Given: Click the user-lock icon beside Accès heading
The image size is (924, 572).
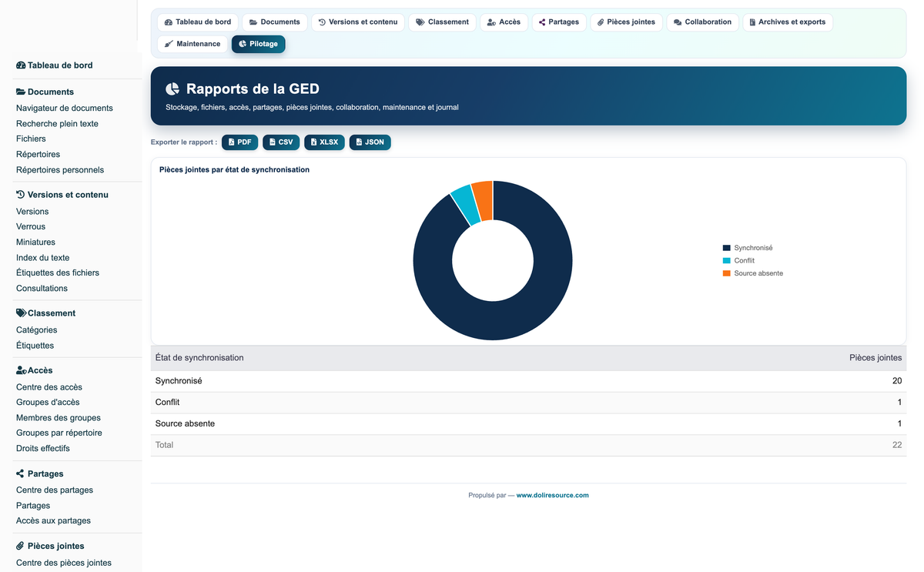Looking at the screenshot, I should (x=22, y=370).
